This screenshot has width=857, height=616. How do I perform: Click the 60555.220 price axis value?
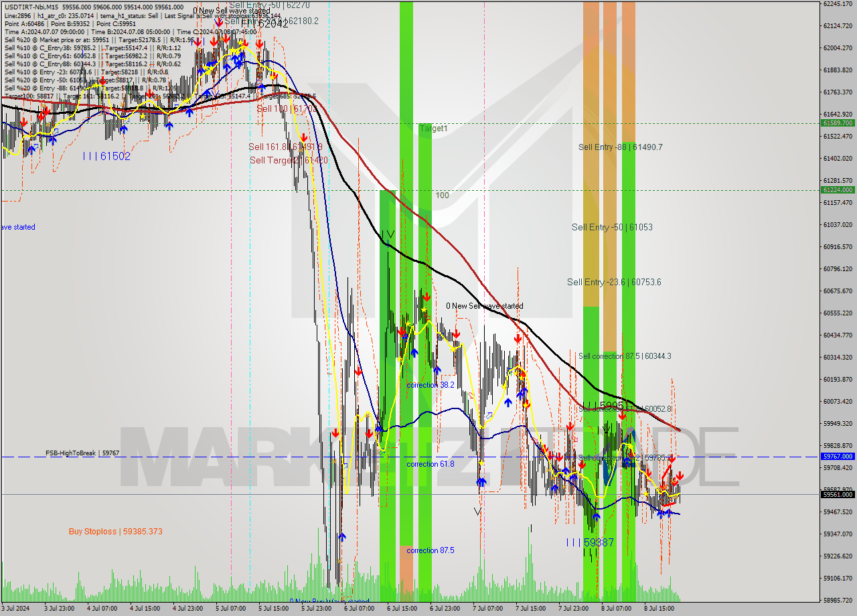838,313
